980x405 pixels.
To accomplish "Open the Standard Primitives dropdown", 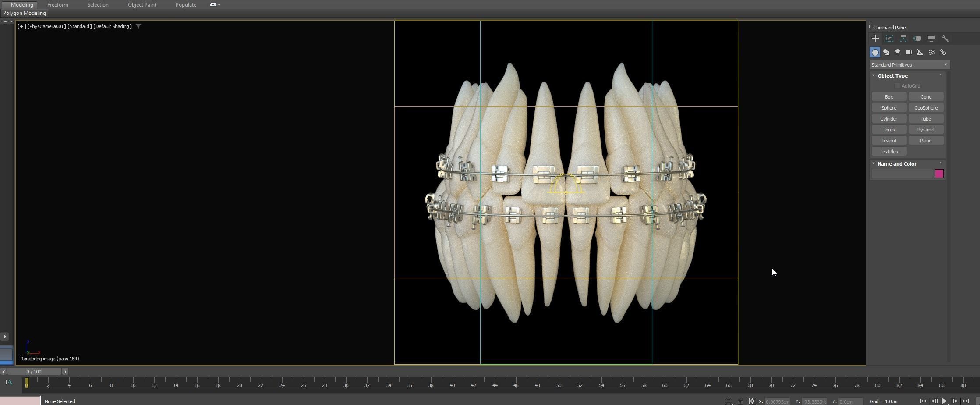I will [x=909, y=65].
